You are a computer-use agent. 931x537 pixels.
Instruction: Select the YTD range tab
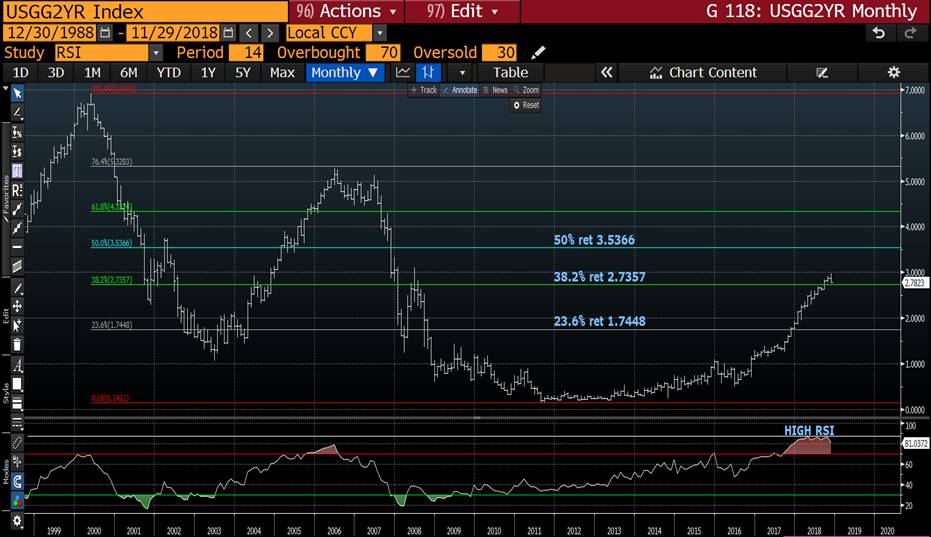pos(168,72)
